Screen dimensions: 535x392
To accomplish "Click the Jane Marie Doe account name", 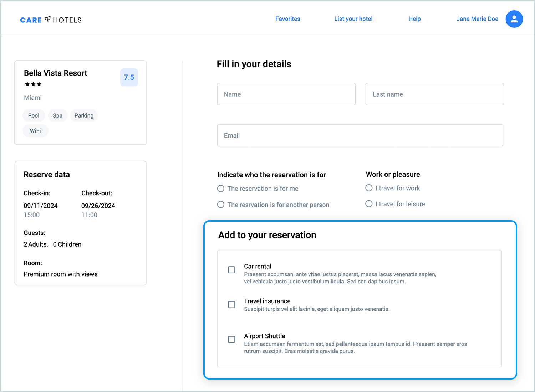I will click(x=477, y=19).
